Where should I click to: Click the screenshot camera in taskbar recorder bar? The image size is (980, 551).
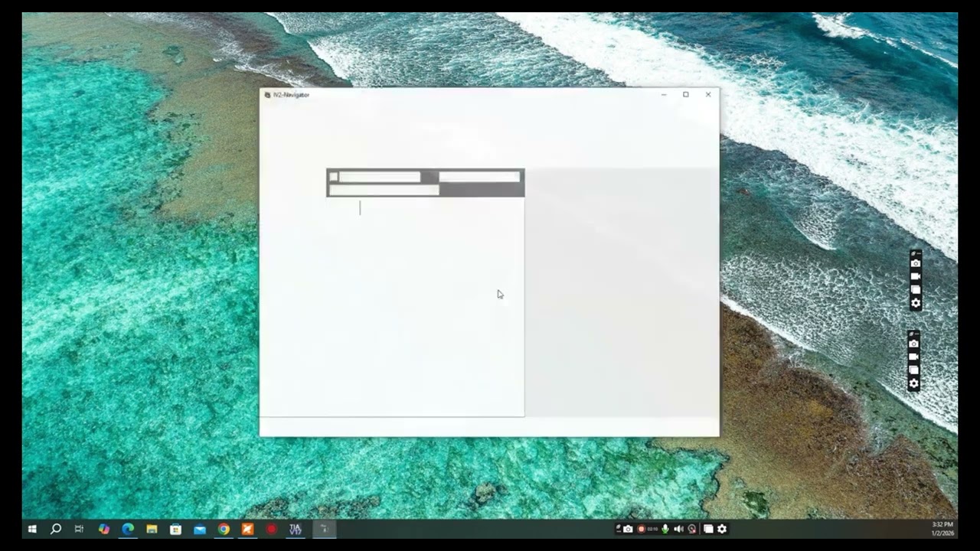(628, 529)
